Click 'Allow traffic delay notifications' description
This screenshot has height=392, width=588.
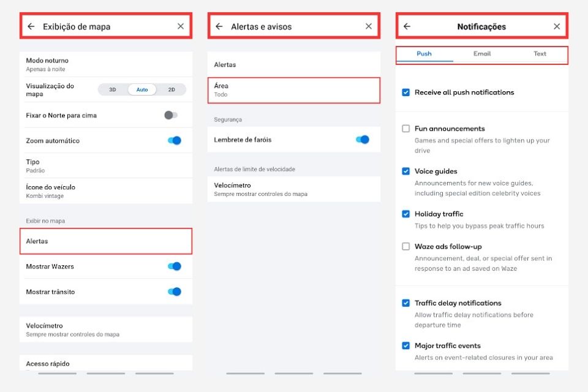click(x=474, y=320)
